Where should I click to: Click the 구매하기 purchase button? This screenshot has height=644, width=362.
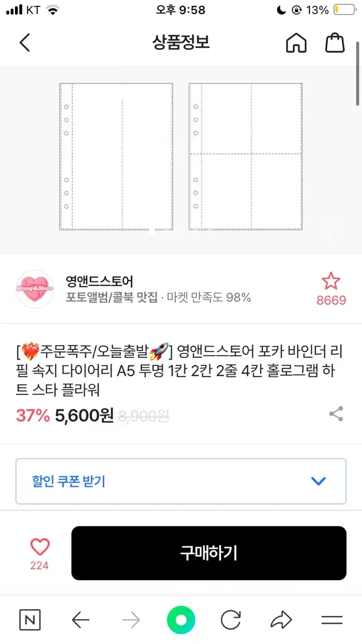(209, 553)
